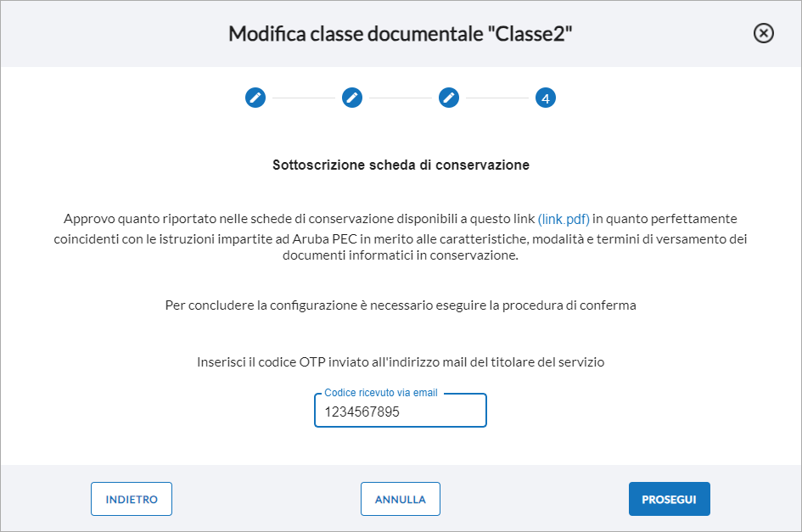Click the "Per concludere la configurazione" sentence
The image size is (802, 532).
[261, 305]
